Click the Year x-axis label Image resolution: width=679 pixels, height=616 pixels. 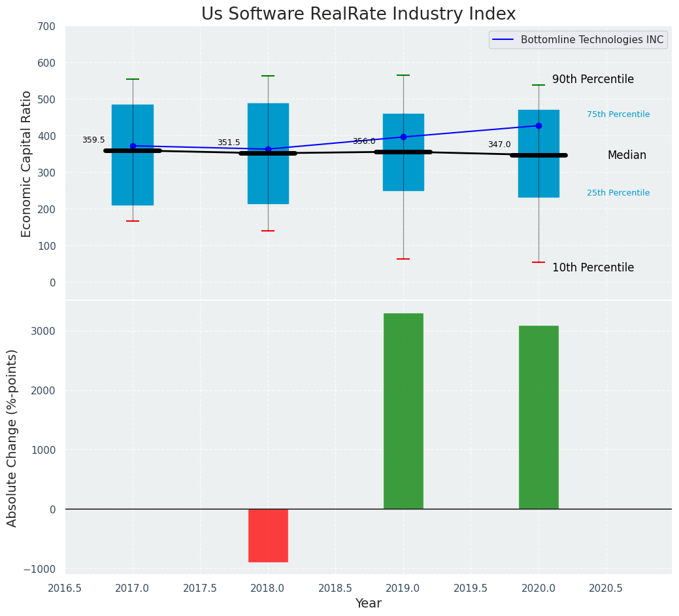(x=369, y=604)
